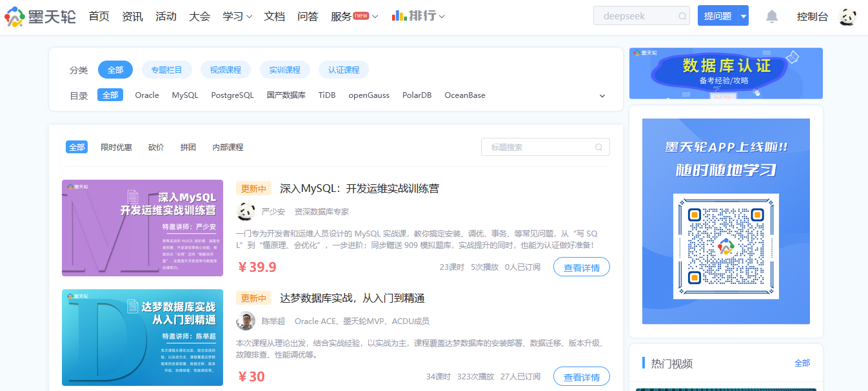Open the 大会 page
The width and height of the screenshot is (868, 391).
pyautogui.click(x=200, y=16)
